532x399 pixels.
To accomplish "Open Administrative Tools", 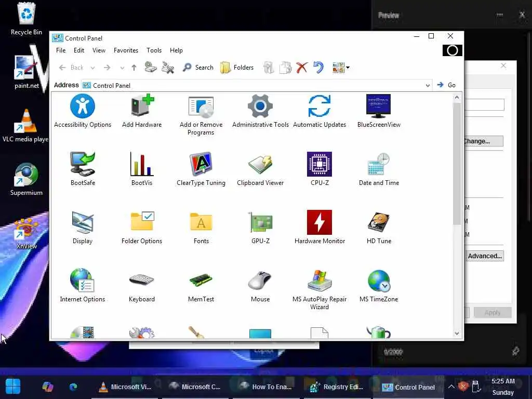I will [x=260, y=111].
